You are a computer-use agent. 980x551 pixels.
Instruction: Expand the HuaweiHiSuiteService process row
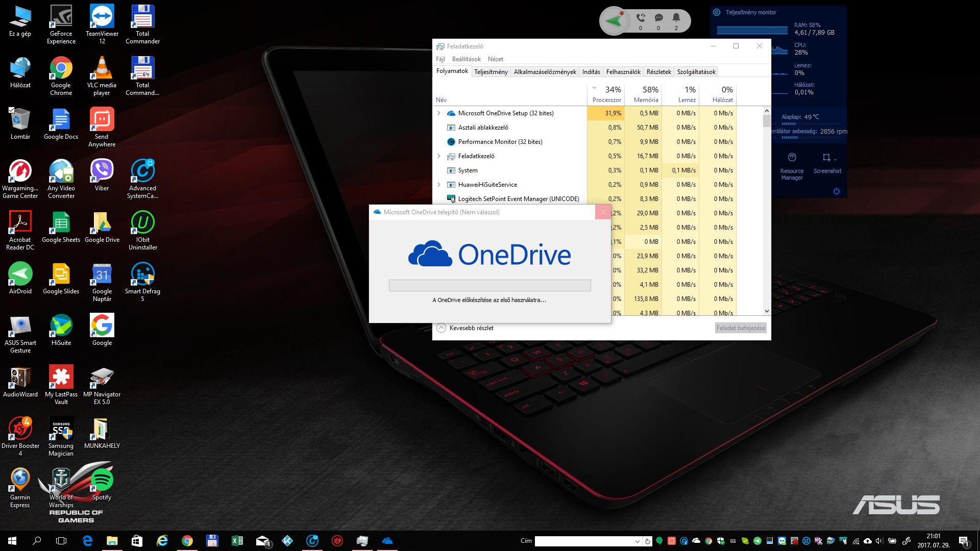[439, 185]
